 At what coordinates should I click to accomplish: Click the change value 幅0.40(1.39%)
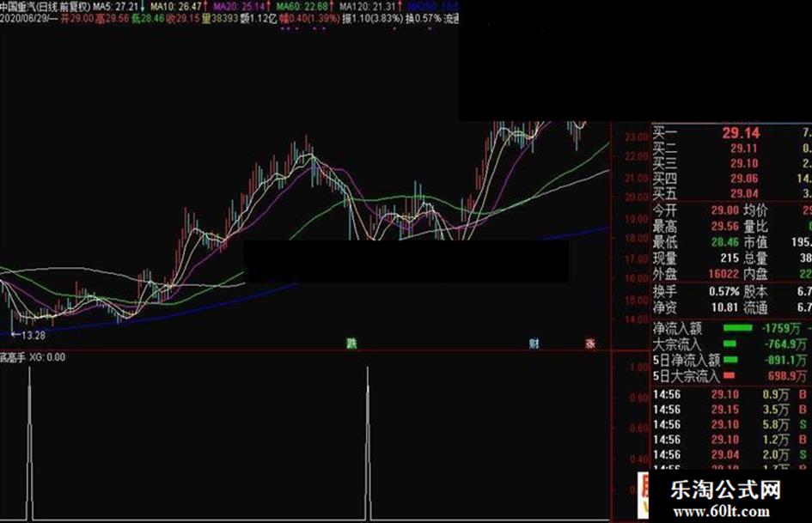point(309,19)
